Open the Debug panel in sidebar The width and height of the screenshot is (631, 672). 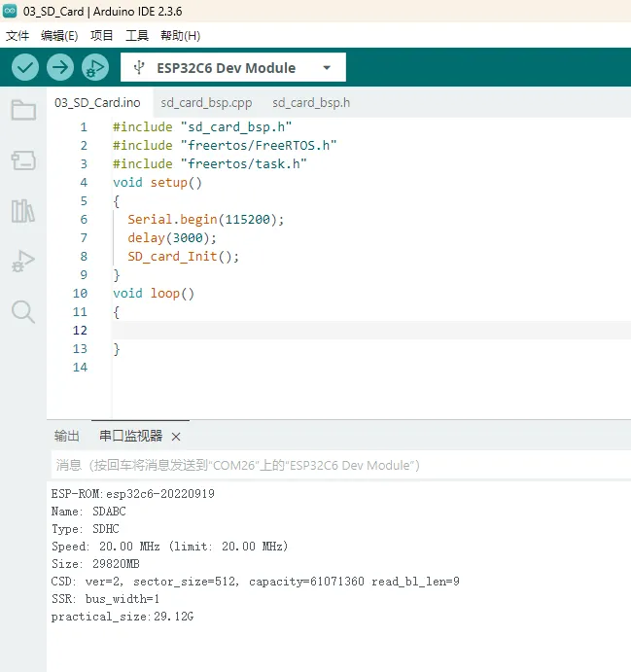coord(23,261)
